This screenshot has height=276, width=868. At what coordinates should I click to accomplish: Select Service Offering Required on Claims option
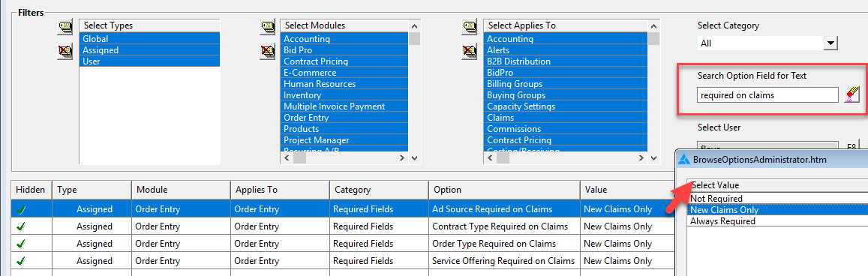[504, 260]
